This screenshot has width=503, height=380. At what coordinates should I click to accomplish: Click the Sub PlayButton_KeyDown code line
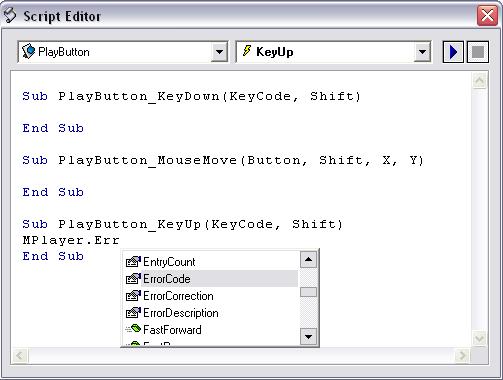pyautogui.click(x=191, y=97)
